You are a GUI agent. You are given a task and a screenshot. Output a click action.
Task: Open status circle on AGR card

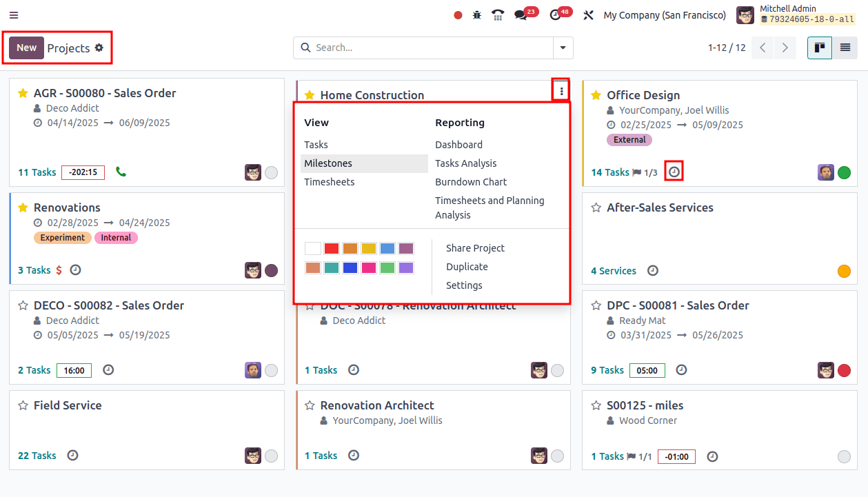point(272,172)
